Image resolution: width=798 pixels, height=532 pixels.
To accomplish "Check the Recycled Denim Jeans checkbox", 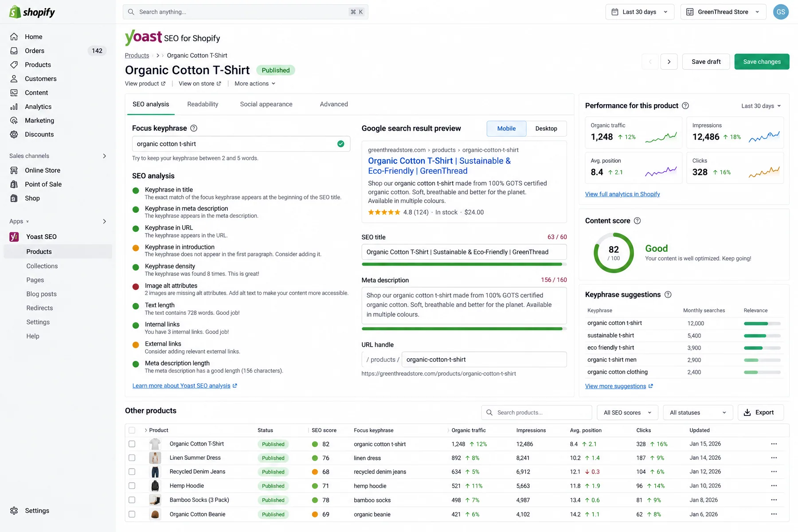I will [132, 472].
